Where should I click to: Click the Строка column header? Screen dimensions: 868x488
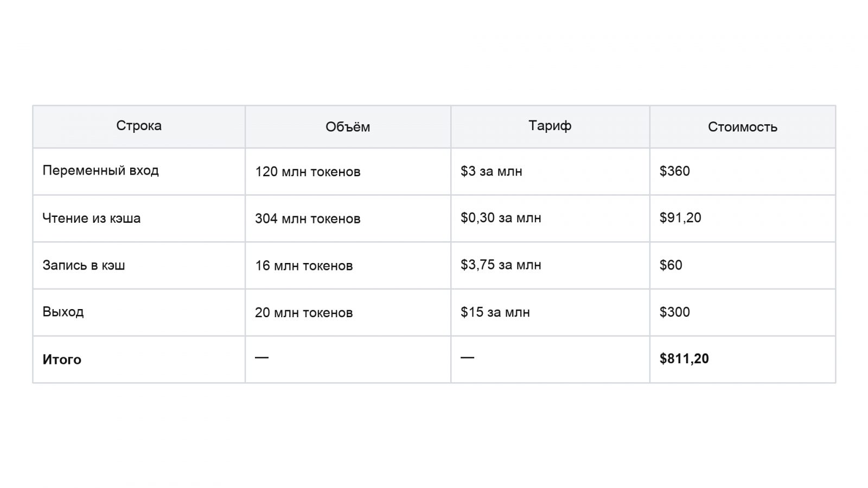click(139, 126)
